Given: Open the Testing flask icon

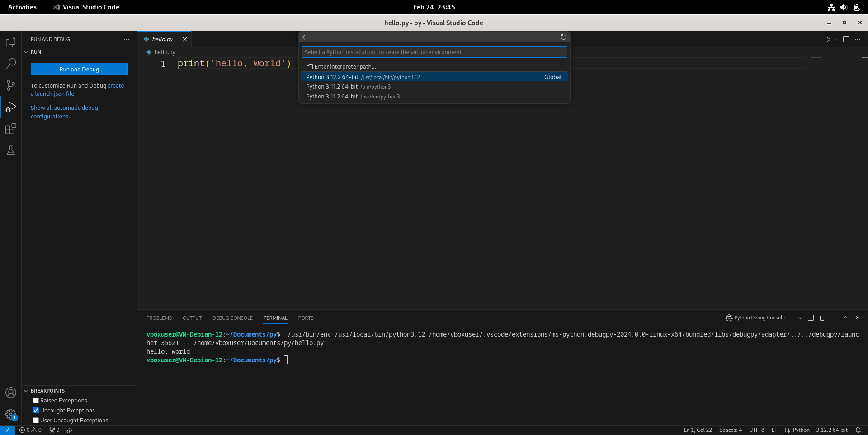Looking at the screenshot, I should click(x=11, y=150).
